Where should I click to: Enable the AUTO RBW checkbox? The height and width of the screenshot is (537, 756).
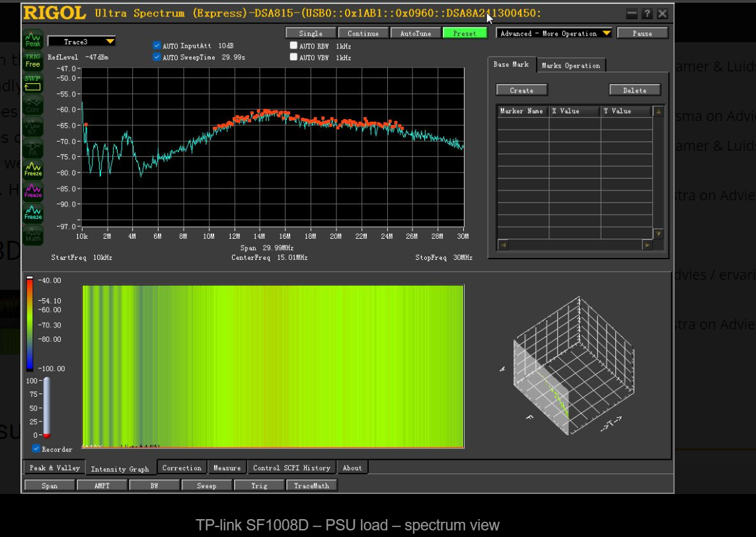click(x=293, y=46)
